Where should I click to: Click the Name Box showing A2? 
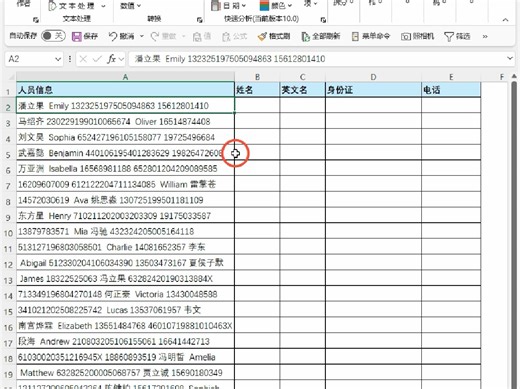29,59
